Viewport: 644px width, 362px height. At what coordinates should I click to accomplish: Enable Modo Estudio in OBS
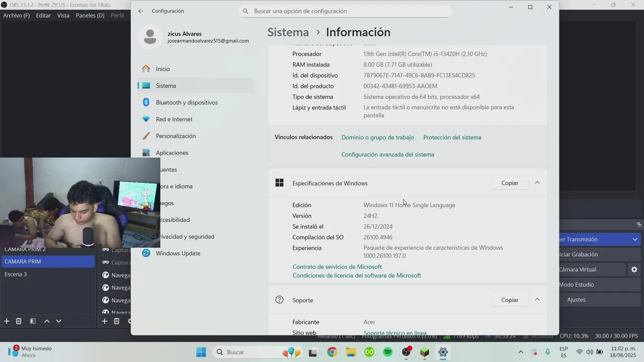(600, 285)
